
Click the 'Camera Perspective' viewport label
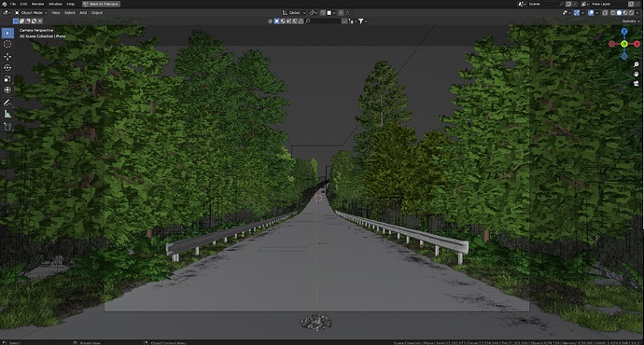click(x=36, y=31)
